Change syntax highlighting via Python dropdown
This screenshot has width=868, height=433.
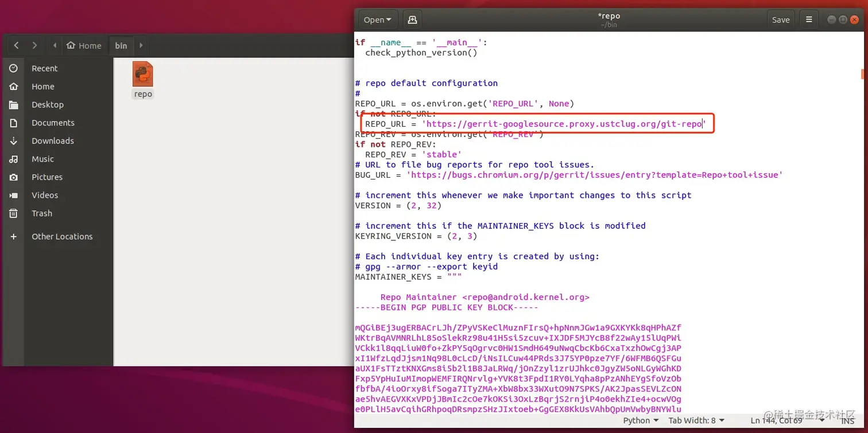(x=639, y=420)
